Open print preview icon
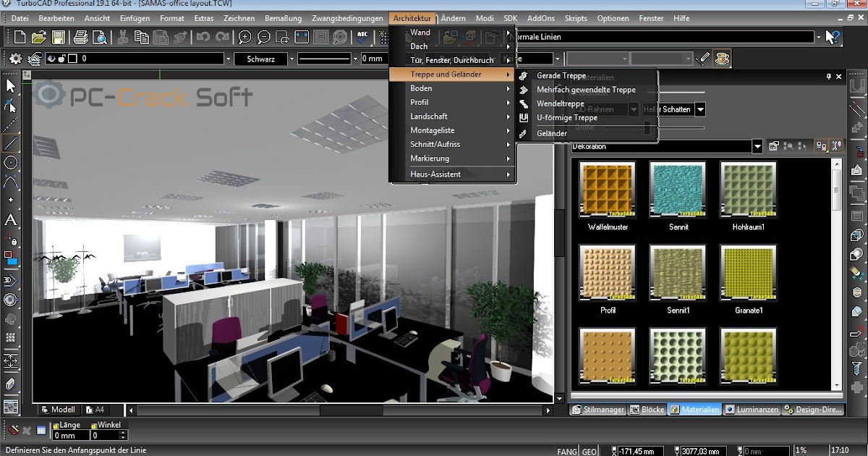Screen dimensions: 868x456 pyautogui.click(x=99, y=37)
